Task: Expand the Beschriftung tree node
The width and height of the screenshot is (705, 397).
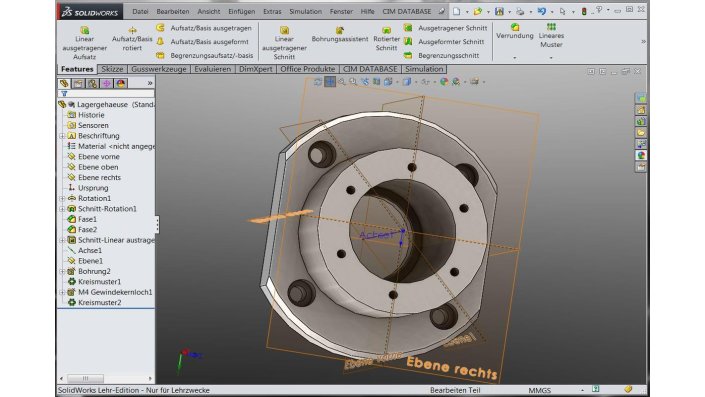Action: [x=62, y=136]
